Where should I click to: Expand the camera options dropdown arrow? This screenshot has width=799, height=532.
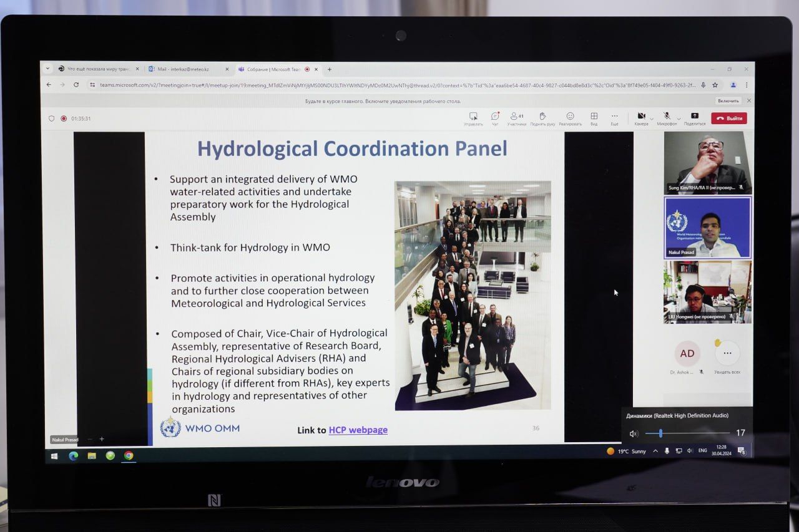652,118
